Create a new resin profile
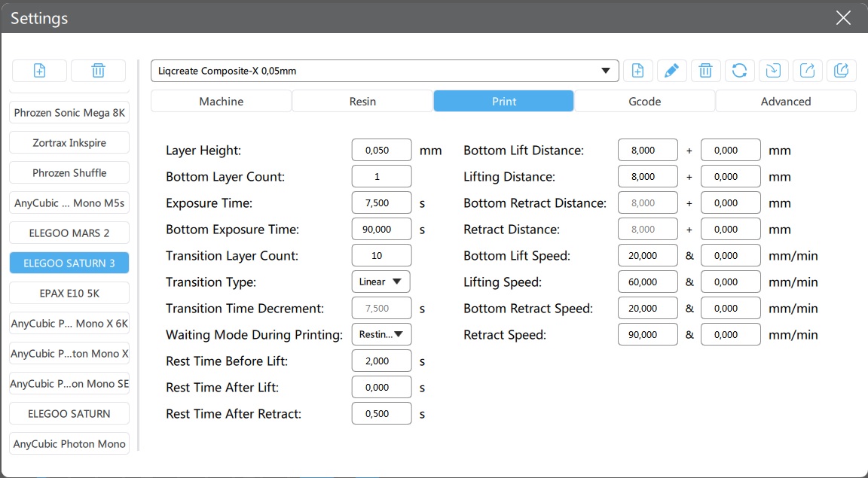This screenshot has height=478, width=868. 637,71
